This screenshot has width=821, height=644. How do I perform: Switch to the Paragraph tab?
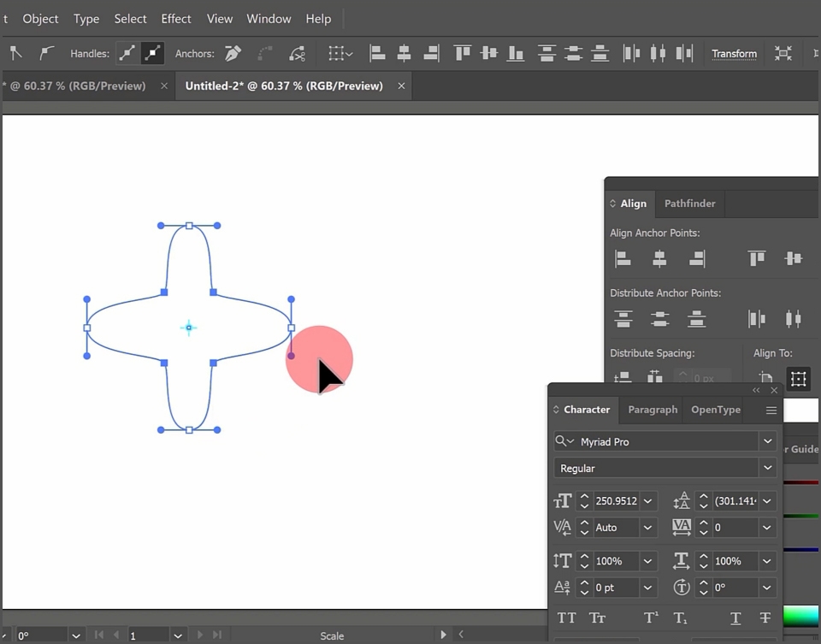tap(653, 410)
